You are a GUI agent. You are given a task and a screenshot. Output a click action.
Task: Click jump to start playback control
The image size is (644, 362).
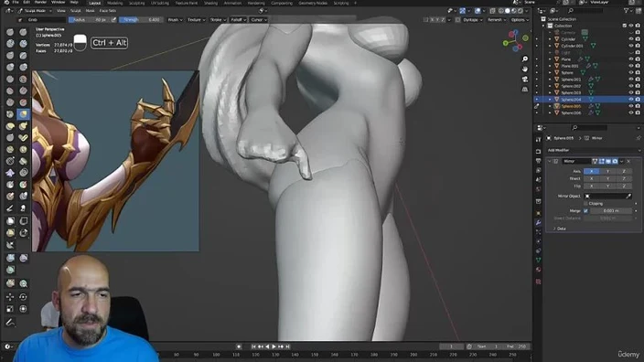coord(253,346)
